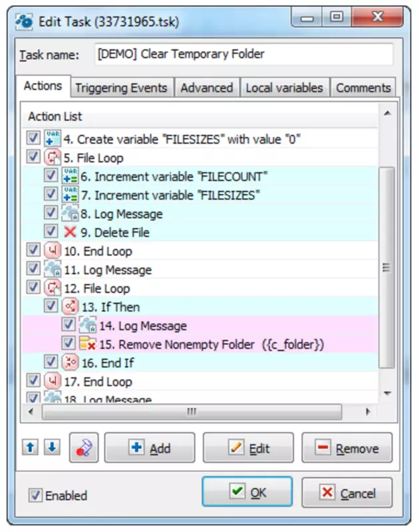Click the File Loop icon on row 5
Screen dimensions: 419x532
point(53,157)
